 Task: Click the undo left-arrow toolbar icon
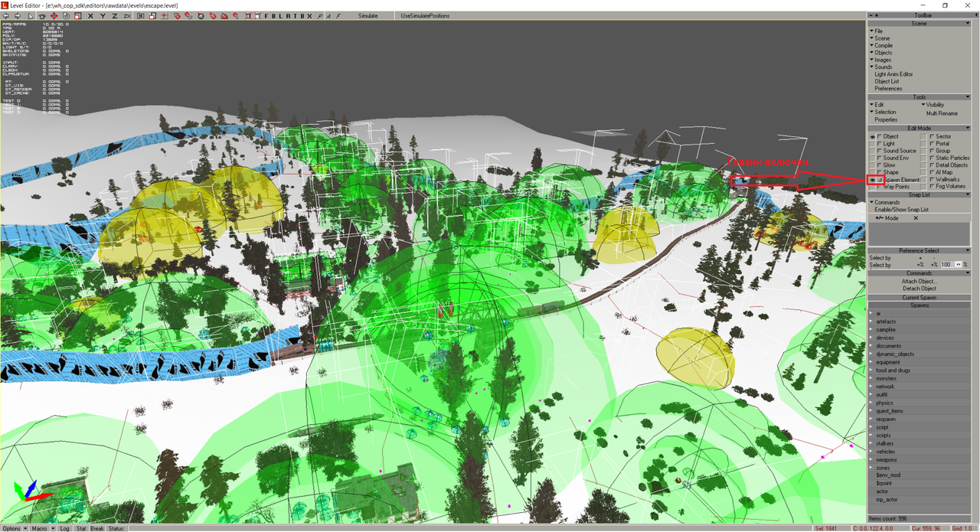pos(5,15)
